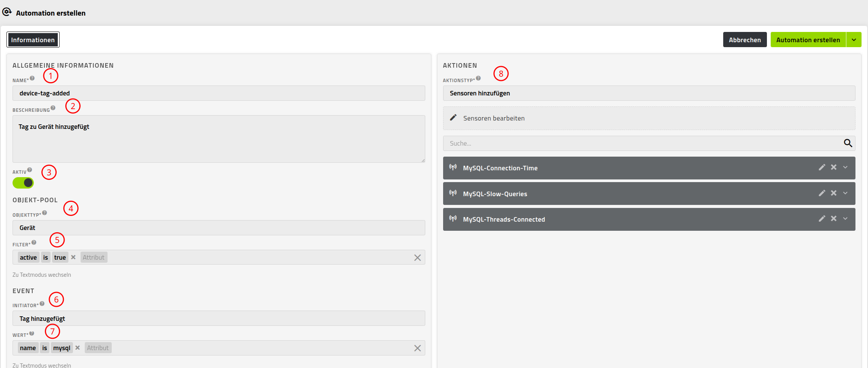The width and height of the screenshot is (868, 368).
Task: Edit the MySQL-Slow-Queries sensor with pencil icon
Action: tap(822, 193)
